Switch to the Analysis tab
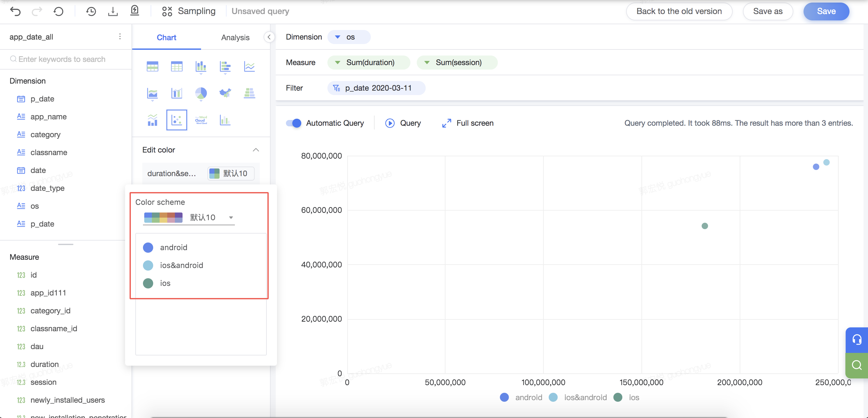Viewport: 868px width, 418px height. 235,37
